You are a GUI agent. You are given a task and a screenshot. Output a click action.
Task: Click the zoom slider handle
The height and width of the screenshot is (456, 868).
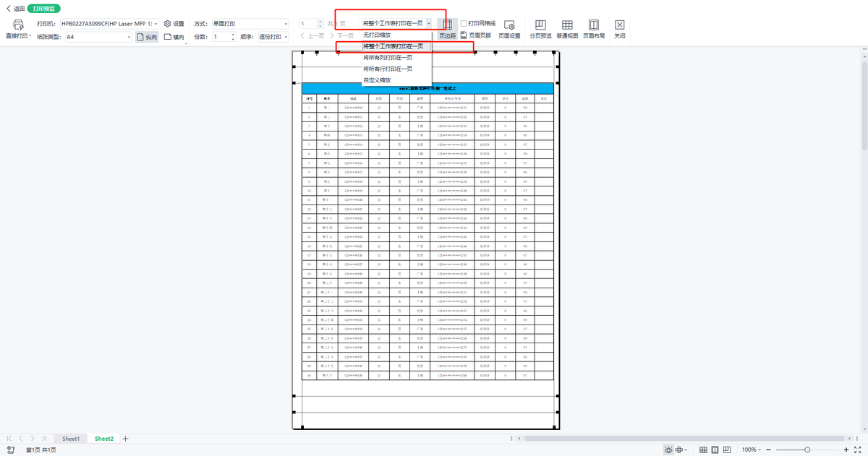point(807,449)
